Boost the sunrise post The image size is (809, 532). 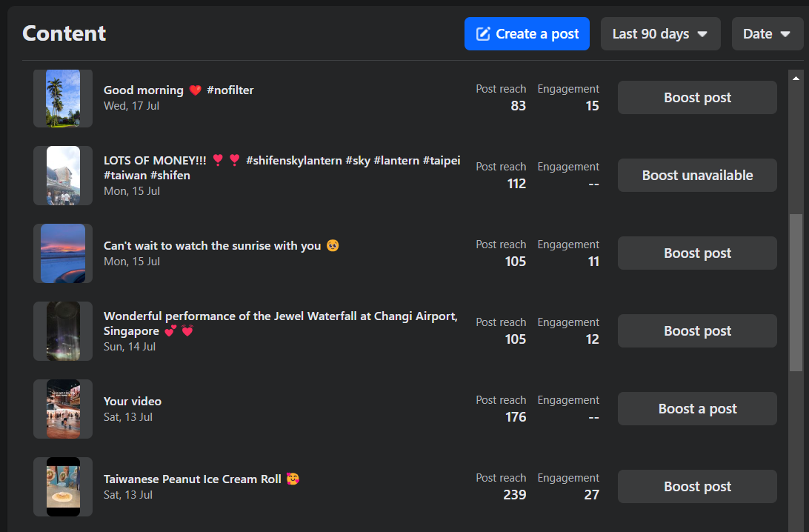click(x=697, y=253)
